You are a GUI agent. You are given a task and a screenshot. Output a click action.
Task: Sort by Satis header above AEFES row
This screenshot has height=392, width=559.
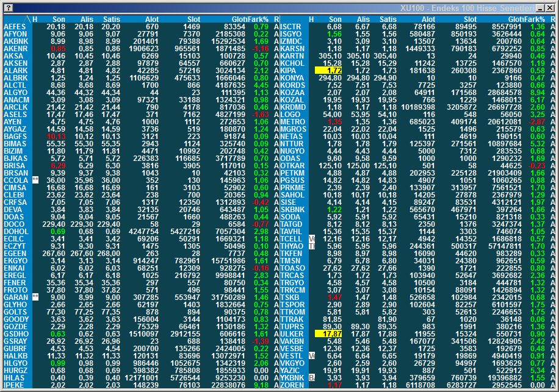[x=112, y=20]
